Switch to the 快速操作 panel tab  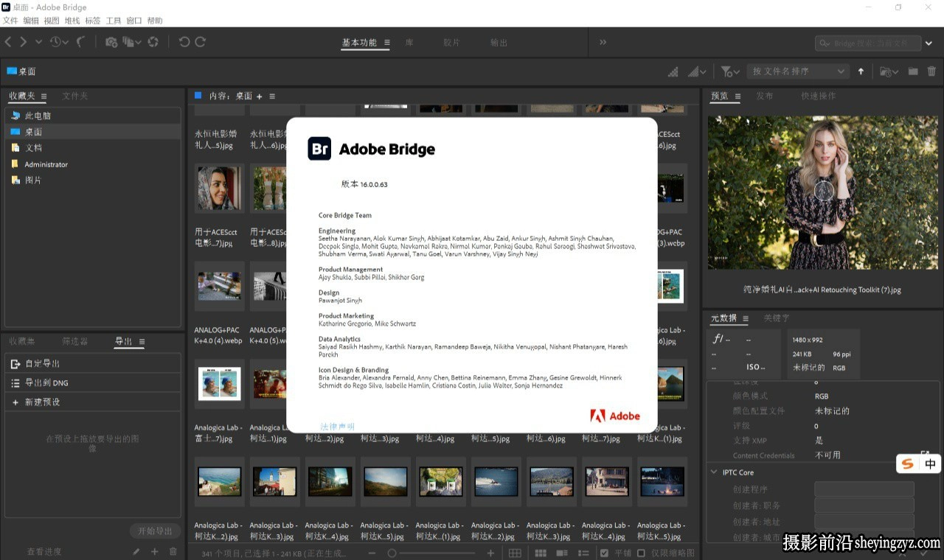point(818,96)
